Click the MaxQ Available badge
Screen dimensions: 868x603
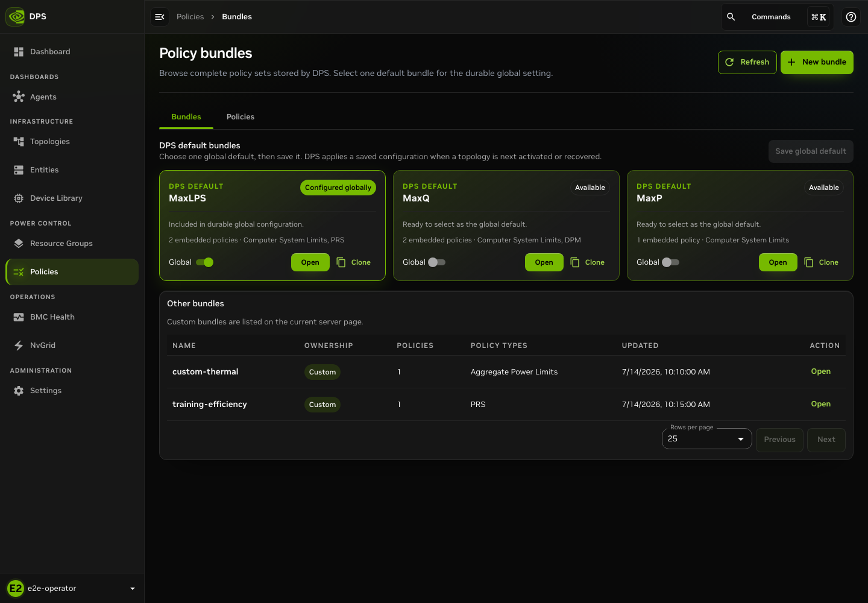coord(590,188)
